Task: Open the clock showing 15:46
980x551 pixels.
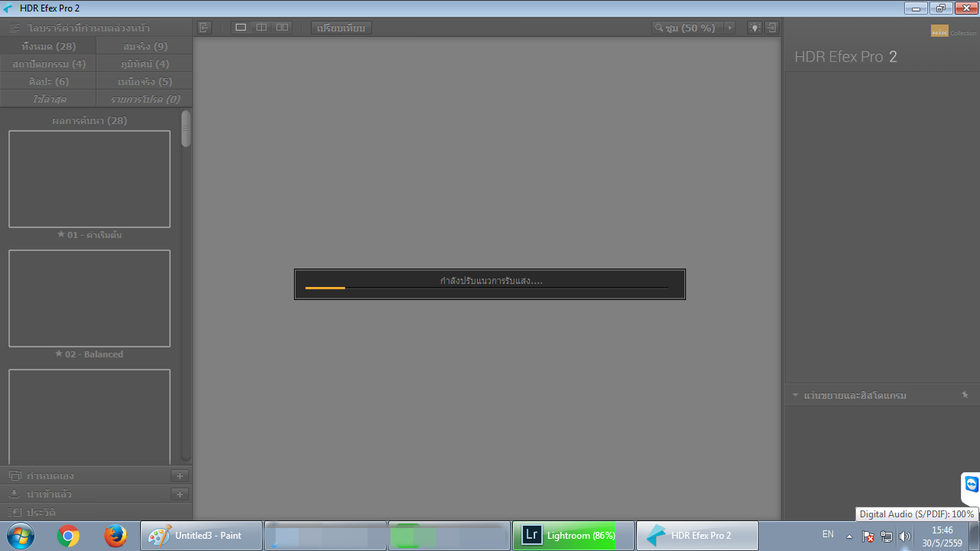Action: pos(942,536)
